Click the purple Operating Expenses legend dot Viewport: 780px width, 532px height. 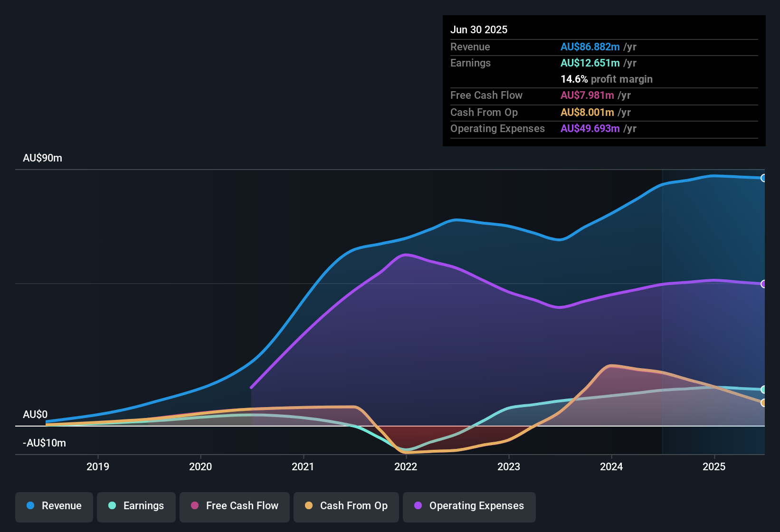(418, 506)
